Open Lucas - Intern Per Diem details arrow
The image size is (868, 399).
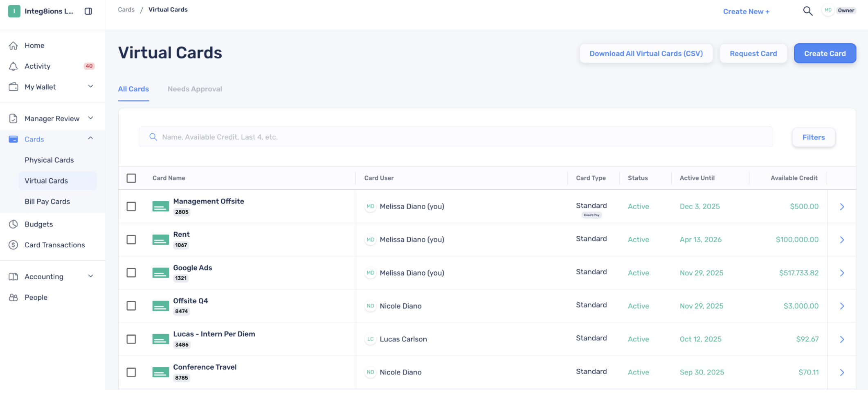[842, 340]
